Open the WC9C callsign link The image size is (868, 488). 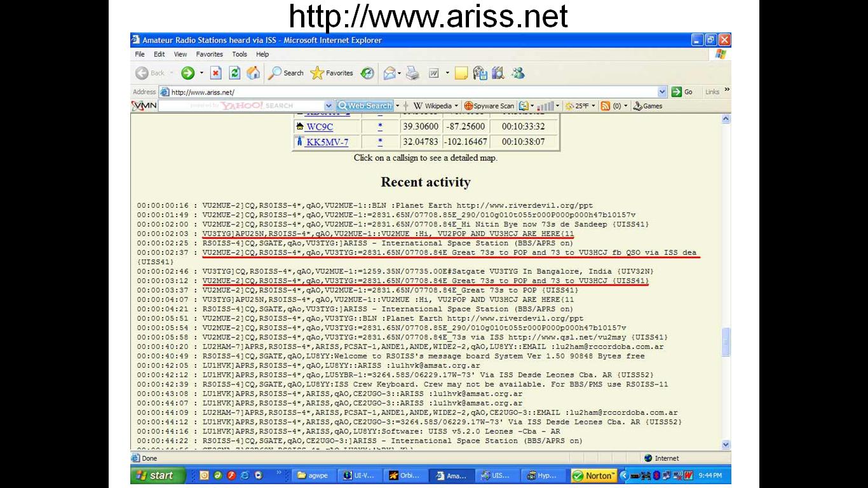(x=320, y=126)
